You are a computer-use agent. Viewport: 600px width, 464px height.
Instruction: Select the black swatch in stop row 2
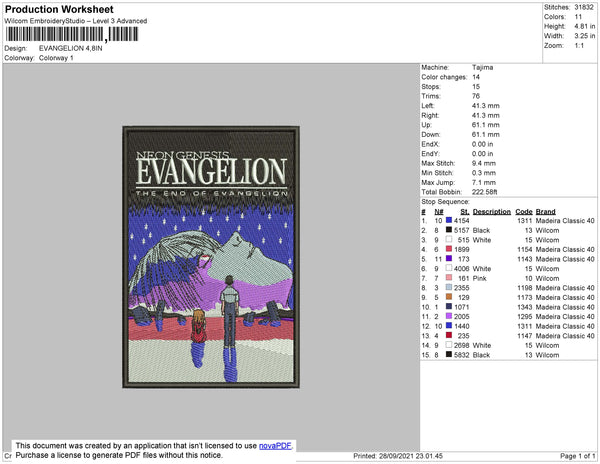tap(449, 230)
